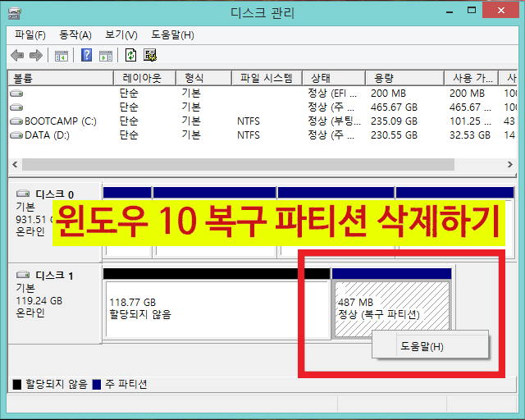The image size is (525, 420).
Task: Click the black 할당되지 않음 legend swatch
Action: point(16,384)
